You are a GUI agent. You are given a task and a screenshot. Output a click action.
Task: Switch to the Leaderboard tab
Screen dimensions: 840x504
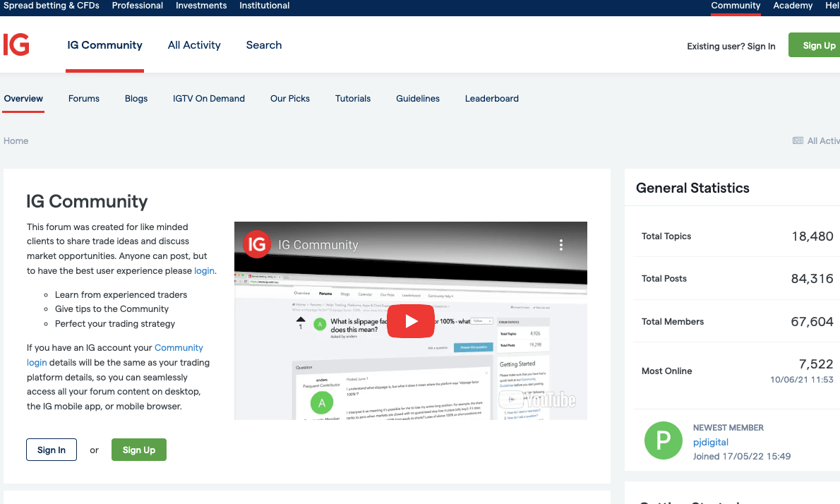491,99
